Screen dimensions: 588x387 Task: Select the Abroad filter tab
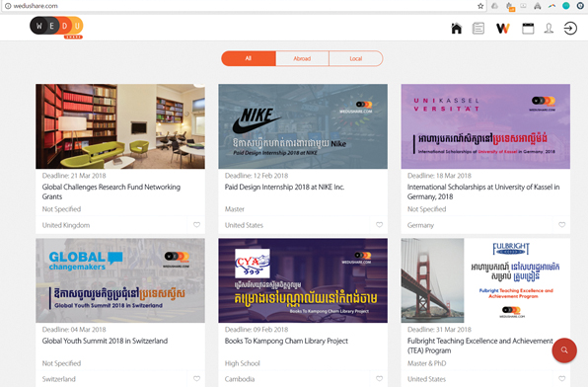pos(302,58)
